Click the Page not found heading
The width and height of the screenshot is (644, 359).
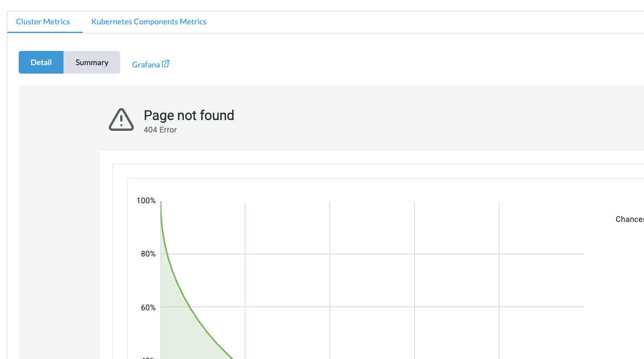tap(189, 116)
